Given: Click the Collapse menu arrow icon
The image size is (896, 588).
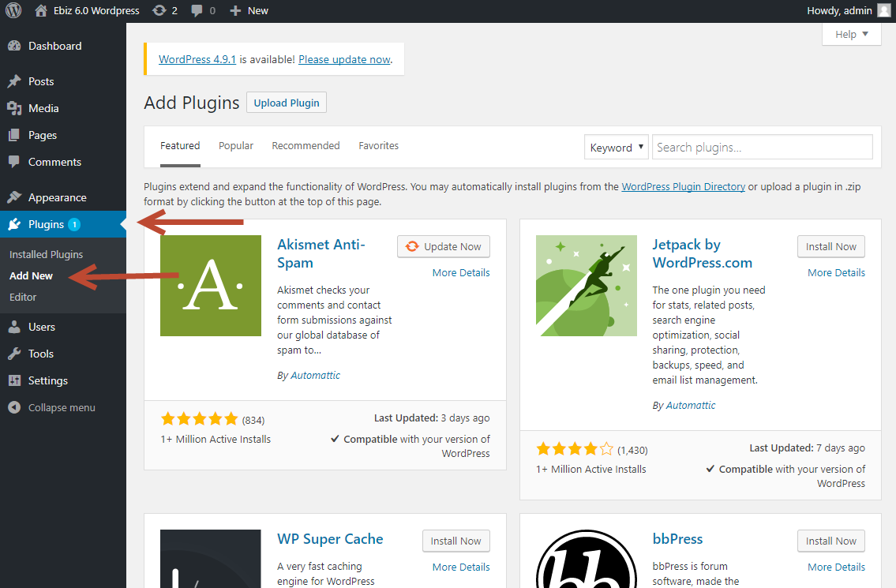Looking at the screenshot, I should click(x=14, y=407).
